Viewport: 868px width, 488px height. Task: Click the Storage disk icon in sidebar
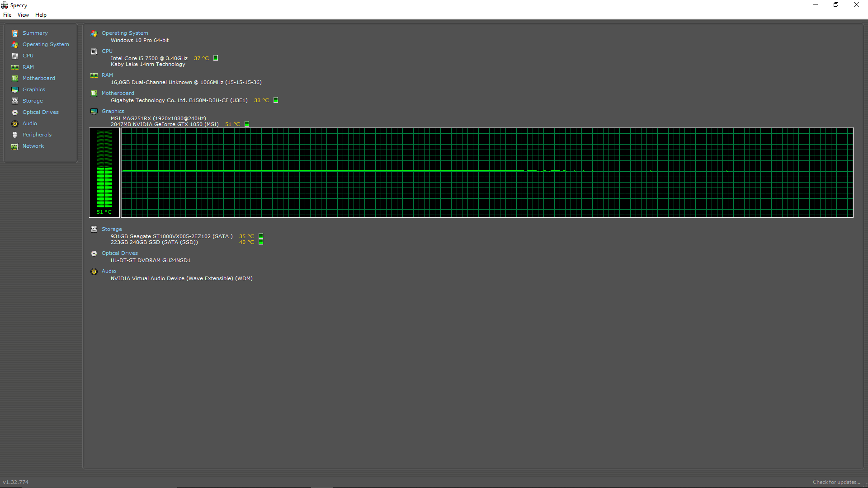[x=15, y=101]
